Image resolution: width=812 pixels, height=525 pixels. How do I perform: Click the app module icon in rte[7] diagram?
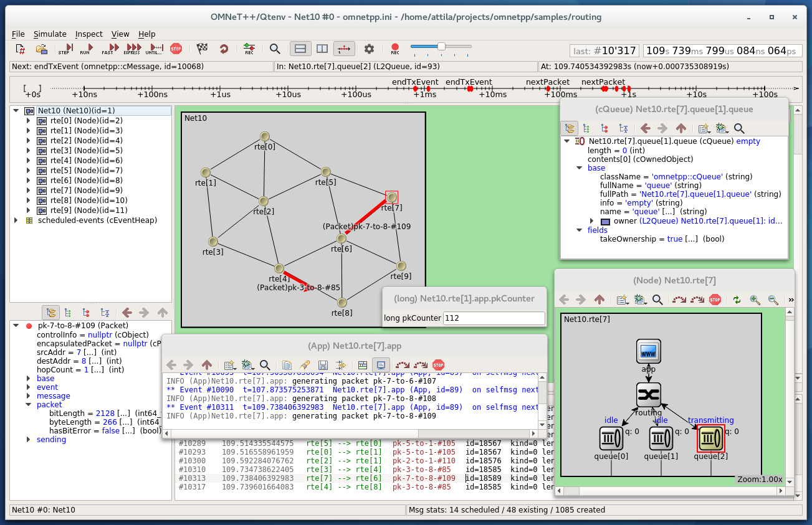[648, 352]
